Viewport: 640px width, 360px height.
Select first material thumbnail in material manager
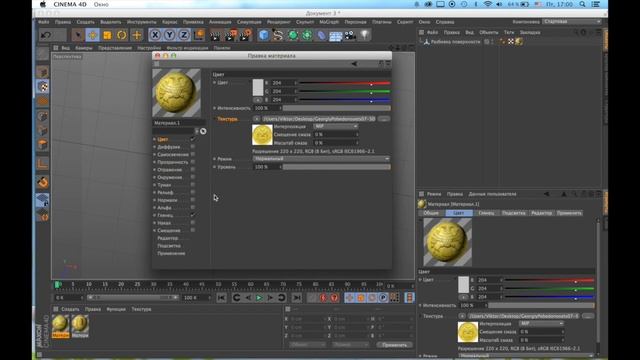coord(60,324)
